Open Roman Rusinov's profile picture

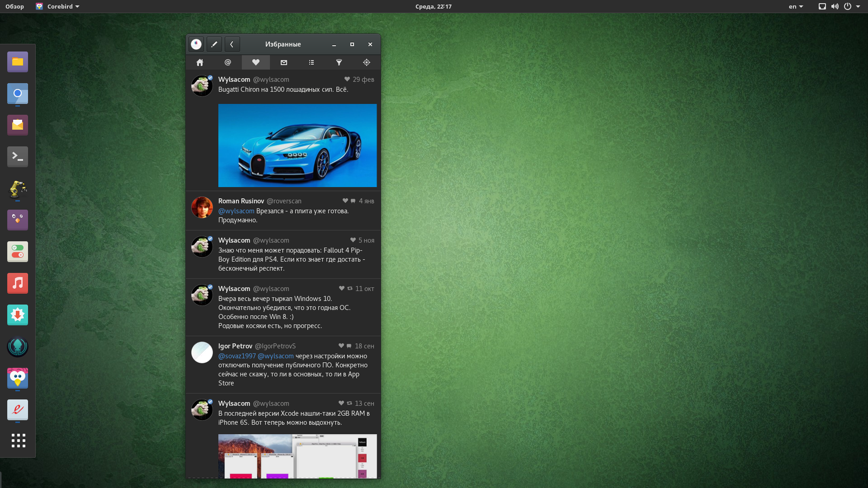[202, 207]
